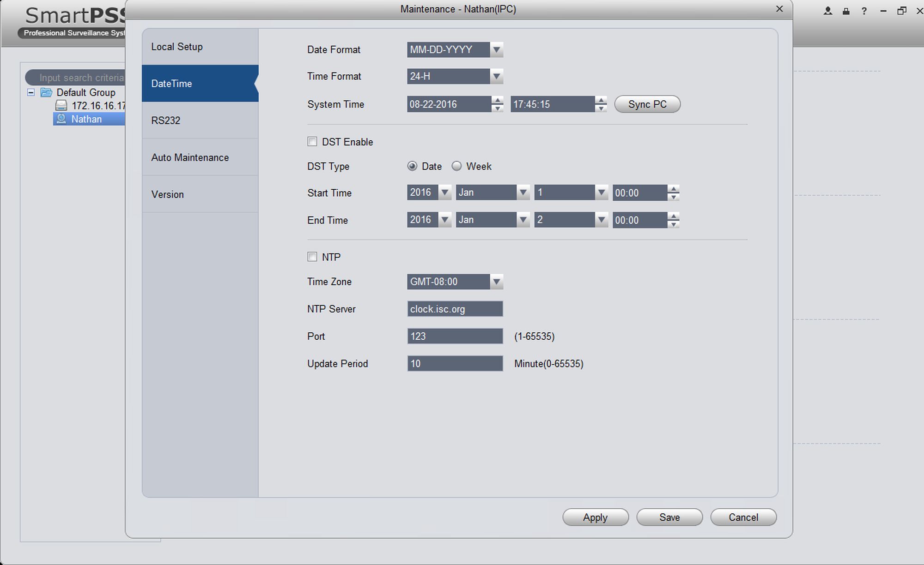Click the user account icon in title bar
This screenshot has height=565, width=924.
(x=827, y=11)
